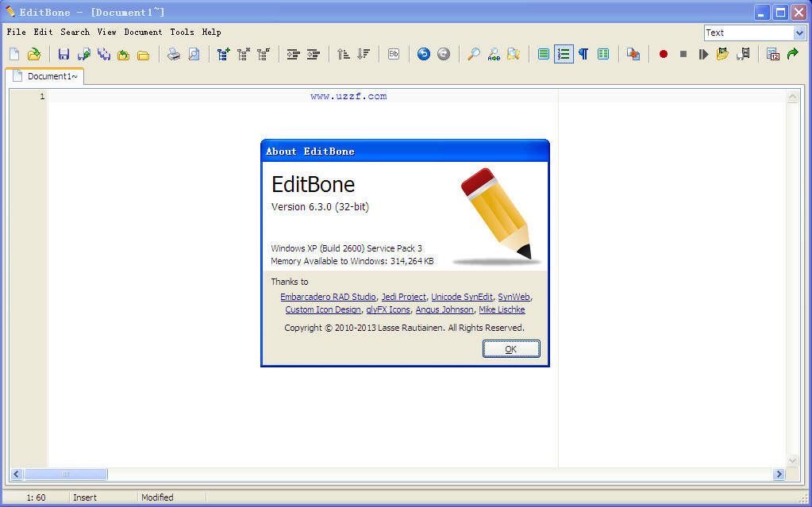Open the syntax language dropdown showing Text
The height and width of the screenshot is (507, 812).
pyautogui.click(x=800, y=33)
